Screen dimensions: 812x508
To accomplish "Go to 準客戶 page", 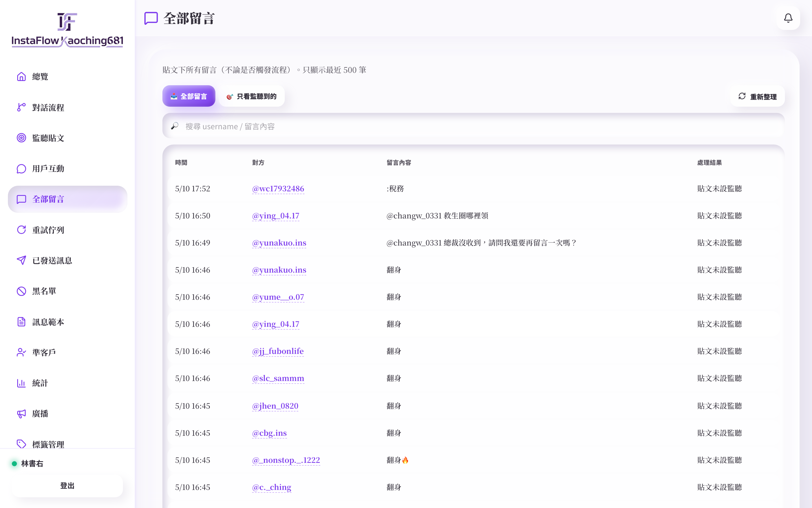I will [x=67, y=352].
